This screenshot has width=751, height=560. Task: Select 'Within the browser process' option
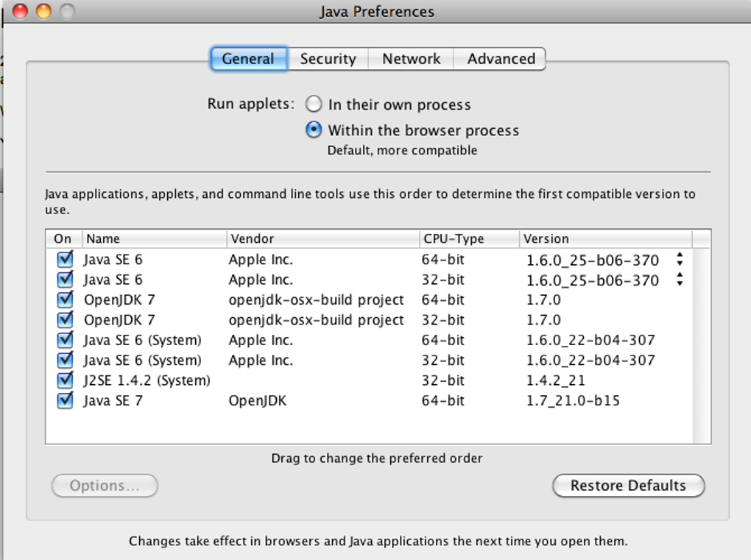[x=314, y=130]
